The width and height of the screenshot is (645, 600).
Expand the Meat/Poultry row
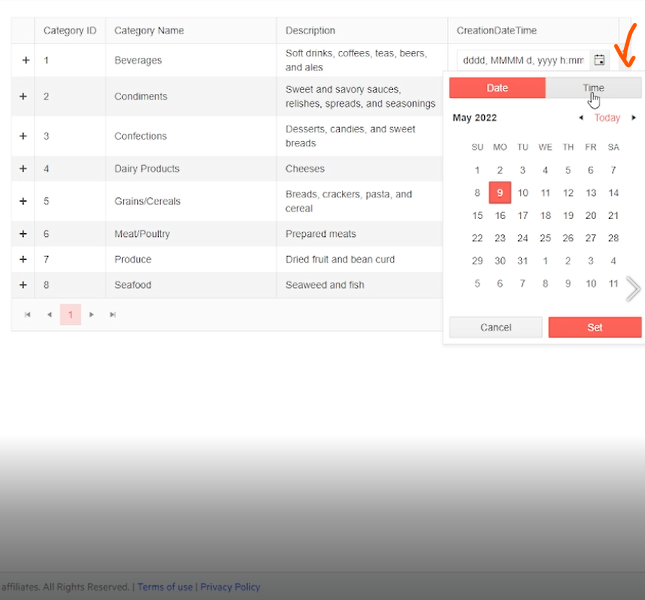tap(23, 234)
